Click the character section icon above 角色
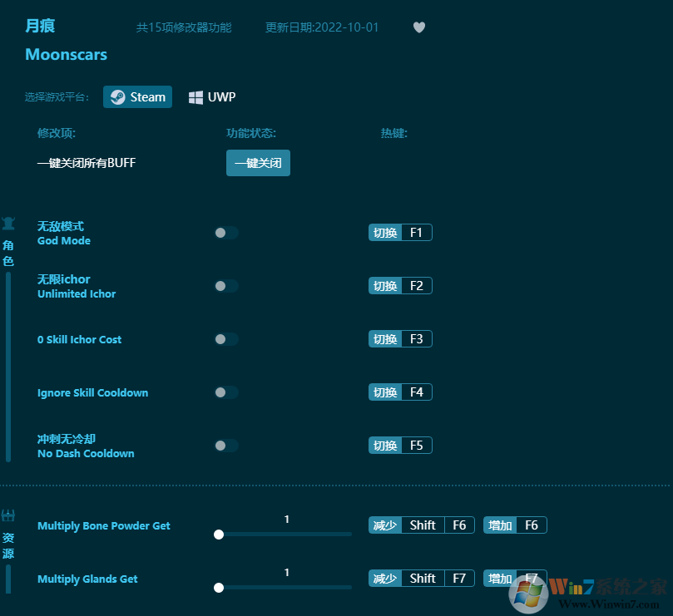 point(8,224)
